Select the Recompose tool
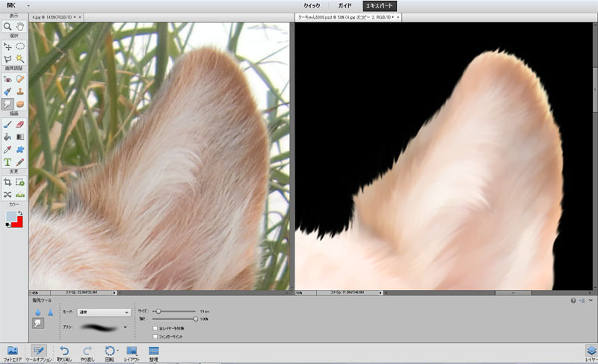This screenshot has width=598, height=364. [x=20, y=182]
